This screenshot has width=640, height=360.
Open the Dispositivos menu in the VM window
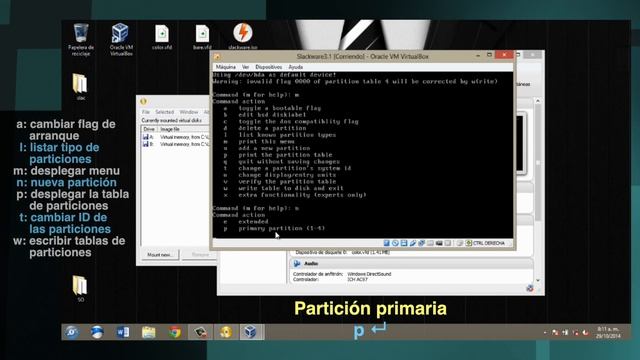tap(269, 67)
